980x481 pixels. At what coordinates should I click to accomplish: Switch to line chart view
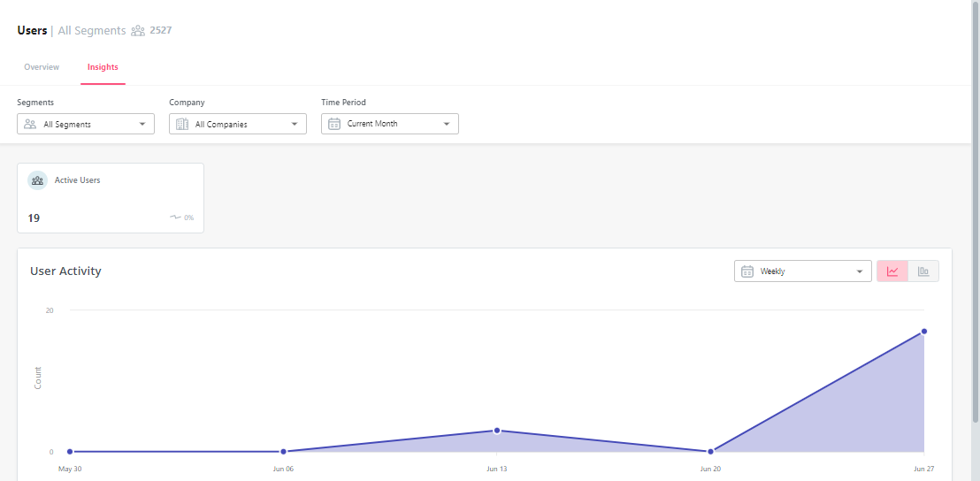[892, 271]
